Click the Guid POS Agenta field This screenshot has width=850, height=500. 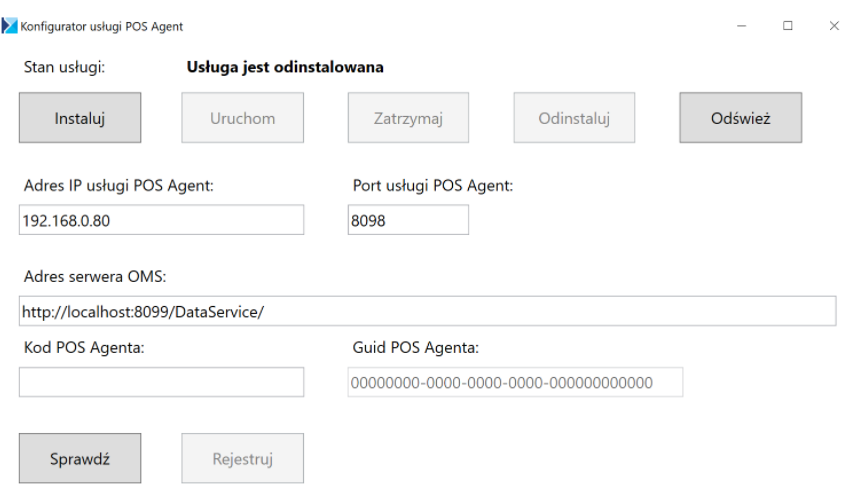[515, 382]
